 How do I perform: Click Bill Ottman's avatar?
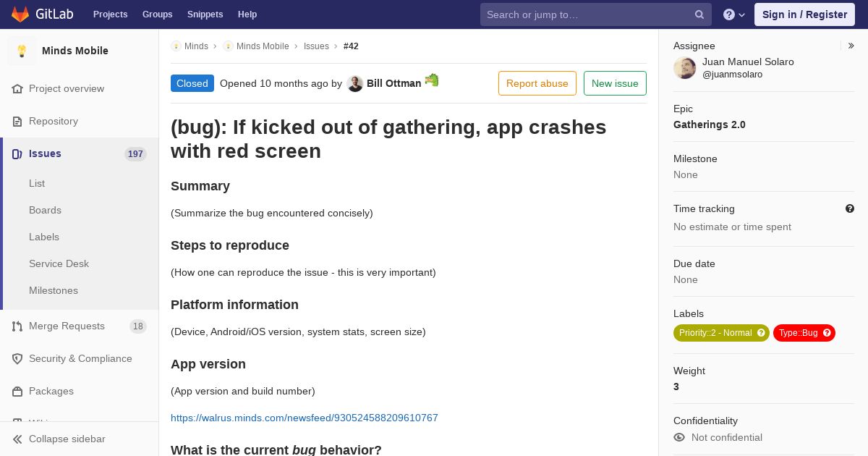355,83
